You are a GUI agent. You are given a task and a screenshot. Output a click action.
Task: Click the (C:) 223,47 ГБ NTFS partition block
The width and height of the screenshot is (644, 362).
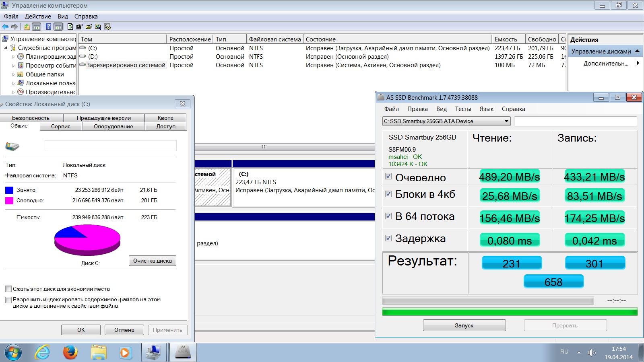point(304,187)
